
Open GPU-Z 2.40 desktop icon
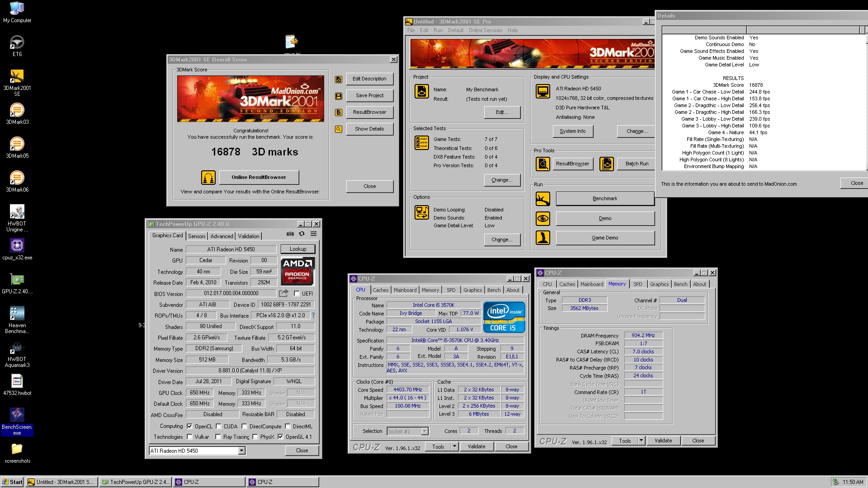pyautogui.click(x=17, y=283)
